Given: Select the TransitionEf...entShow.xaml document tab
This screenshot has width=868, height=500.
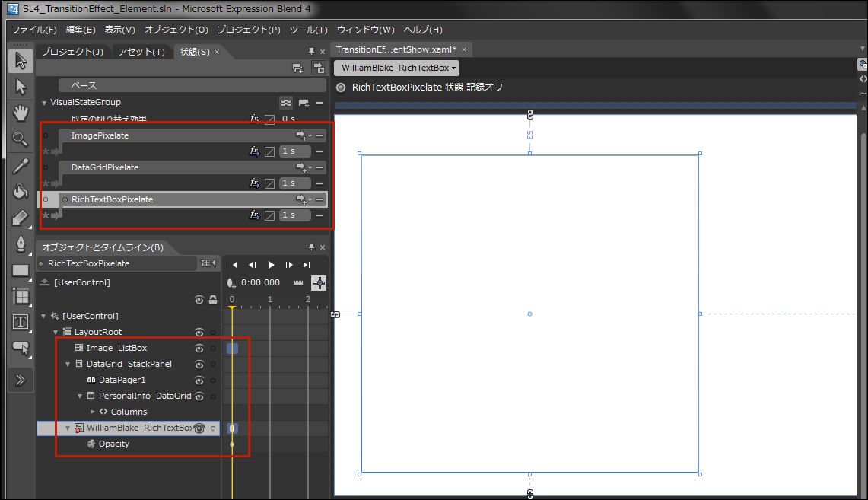Looking at the screenshot, I should tap(396, 49).
